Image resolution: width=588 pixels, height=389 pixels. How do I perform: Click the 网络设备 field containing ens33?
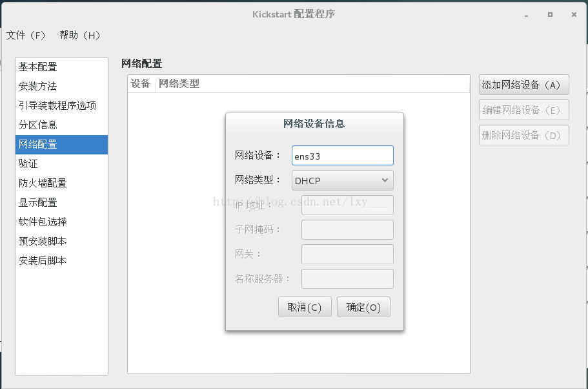tap(342, 156)
